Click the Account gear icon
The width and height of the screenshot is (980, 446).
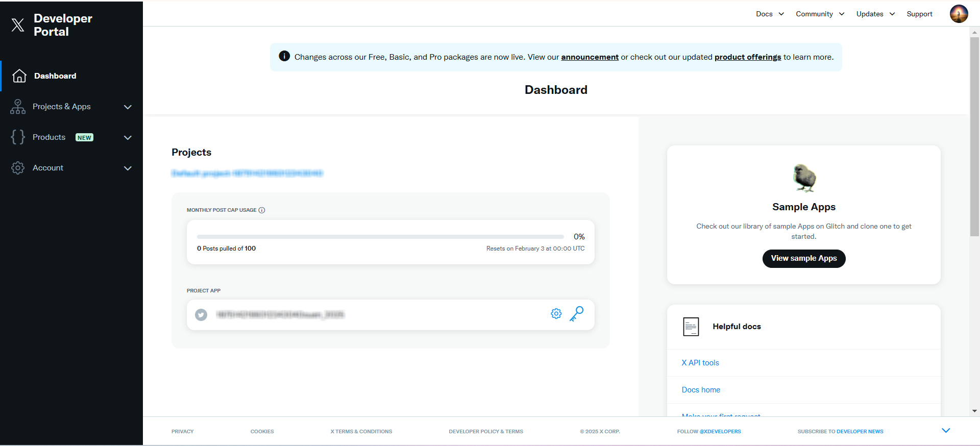coord(18,168)
